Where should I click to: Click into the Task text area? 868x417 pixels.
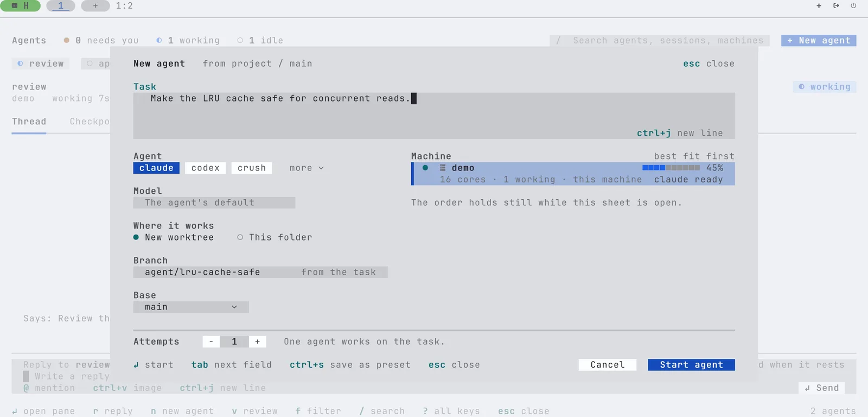pyautogui.click(x=434, y=116)
